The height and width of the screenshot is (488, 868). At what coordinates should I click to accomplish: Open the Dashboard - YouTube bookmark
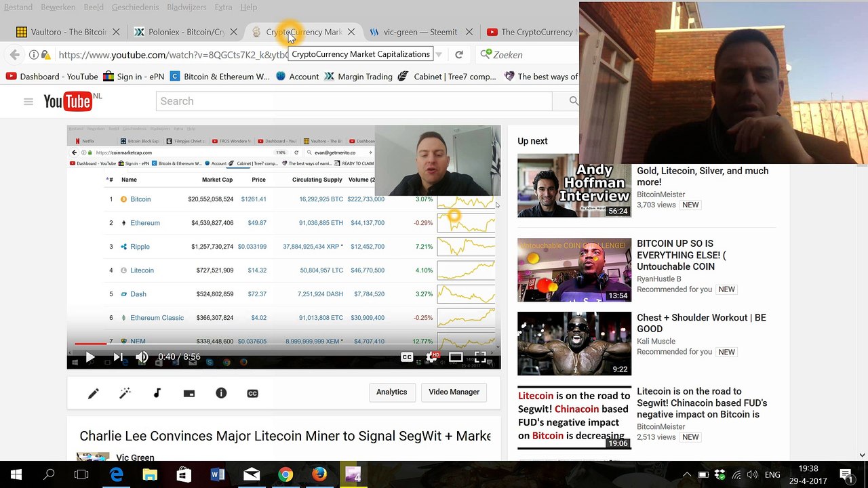click(52, 77)
